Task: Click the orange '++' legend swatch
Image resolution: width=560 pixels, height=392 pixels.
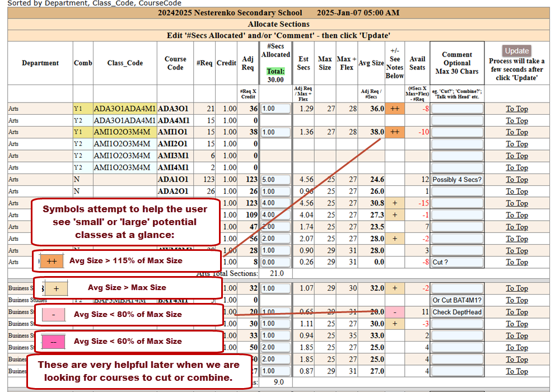Action: coord(52,261)
